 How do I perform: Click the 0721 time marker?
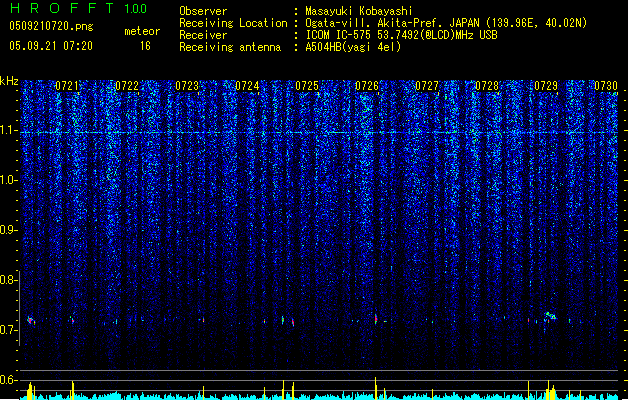pos(67,86)
